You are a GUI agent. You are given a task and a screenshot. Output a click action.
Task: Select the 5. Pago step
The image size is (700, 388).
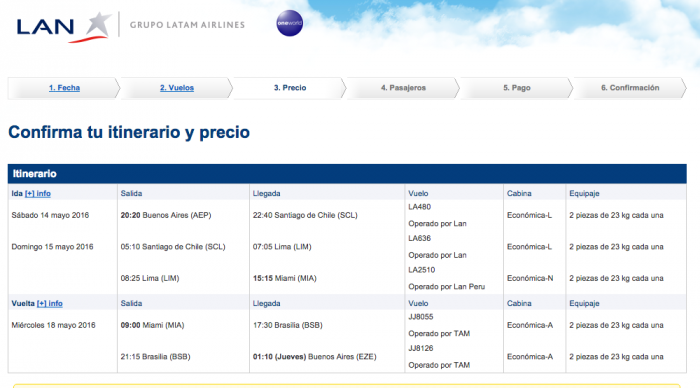pos(517,88)
